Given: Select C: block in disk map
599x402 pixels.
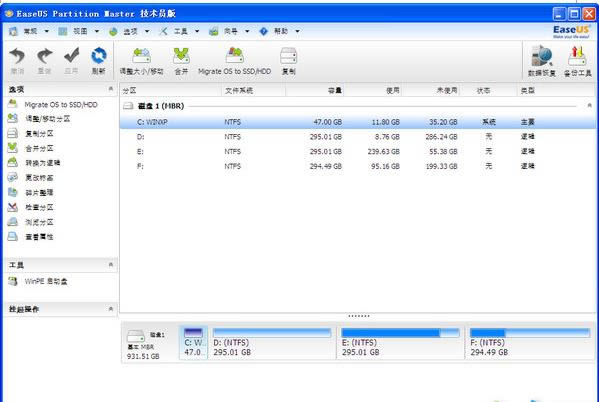Looking at the screenshot, I should click(x=193, y=342).
